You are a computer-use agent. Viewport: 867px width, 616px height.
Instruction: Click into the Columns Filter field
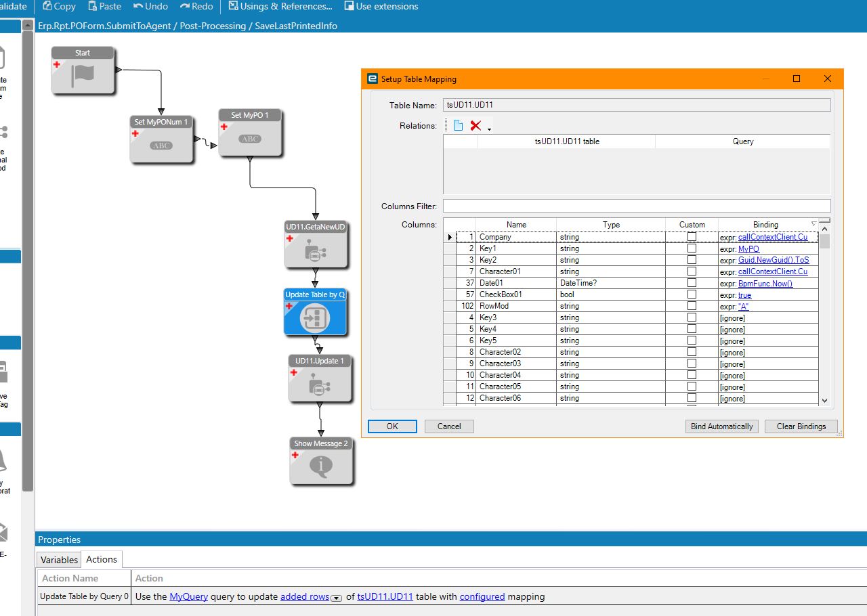636,206
